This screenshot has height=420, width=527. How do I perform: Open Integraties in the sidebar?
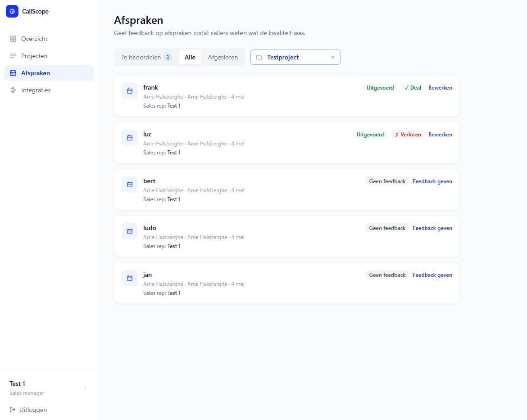(49, 90)
